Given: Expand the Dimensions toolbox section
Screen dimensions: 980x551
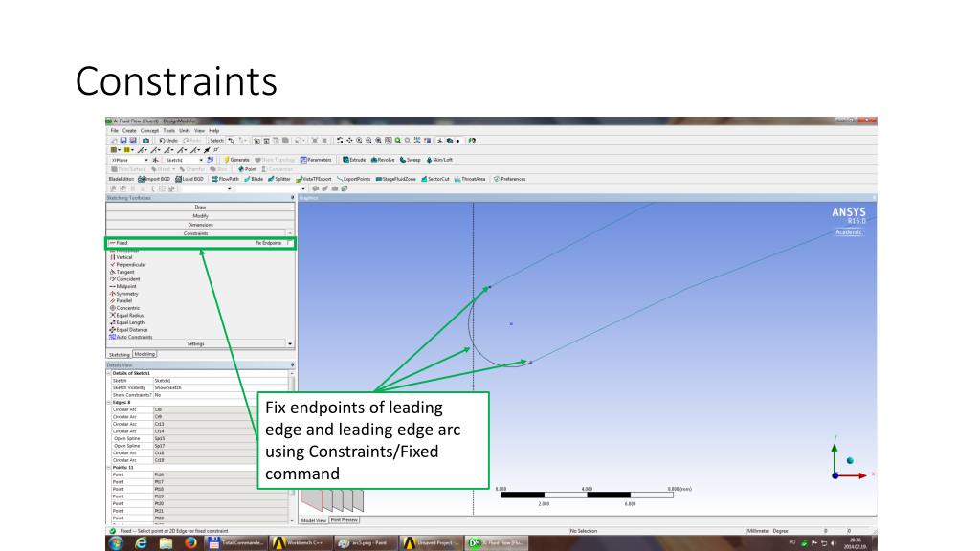Looking at the screenshot, I should point(200,225).
